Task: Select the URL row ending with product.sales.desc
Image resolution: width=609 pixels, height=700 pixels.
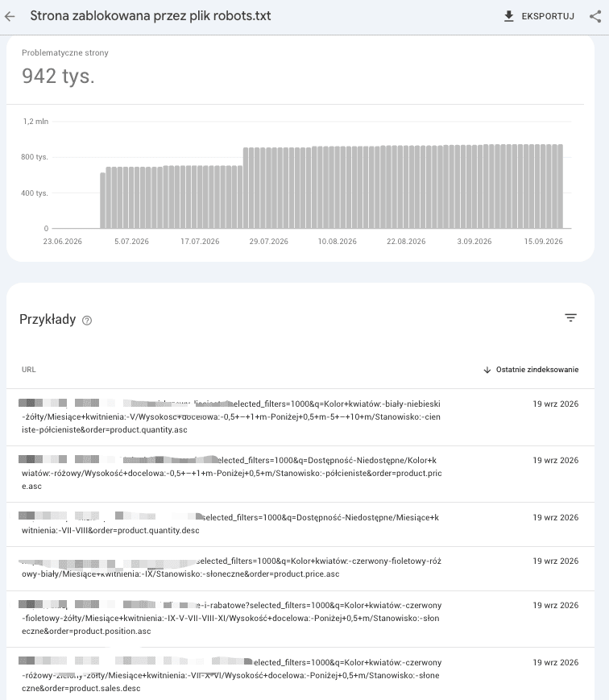Action: tap(300, 675)
